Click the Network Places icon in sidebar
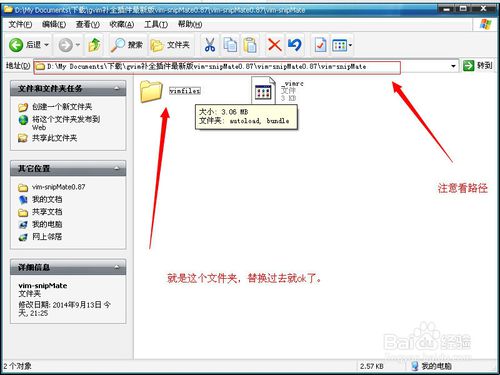The image size is (500, 375). pos(23,237)
